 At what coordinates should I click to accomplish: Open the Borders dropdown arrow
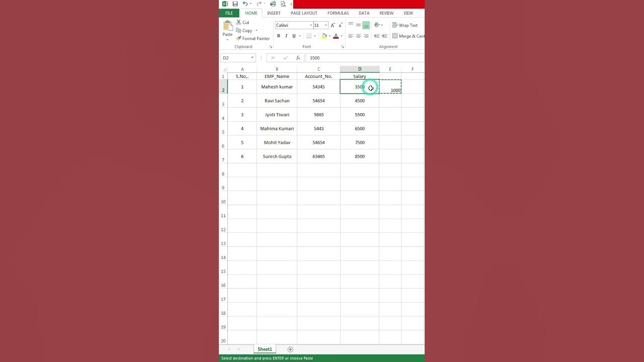pos(314,36)
